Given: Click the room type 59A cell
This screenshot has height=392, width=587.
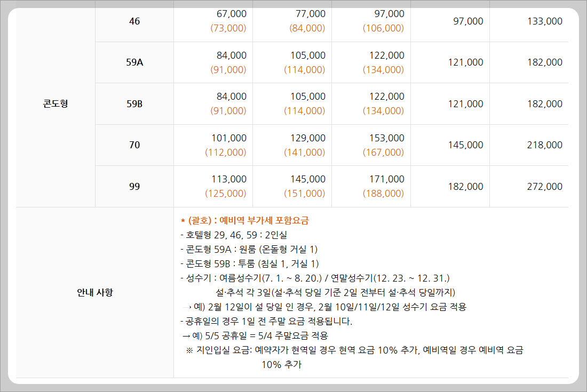Looking at the screenshot, I should pos(134,62).
